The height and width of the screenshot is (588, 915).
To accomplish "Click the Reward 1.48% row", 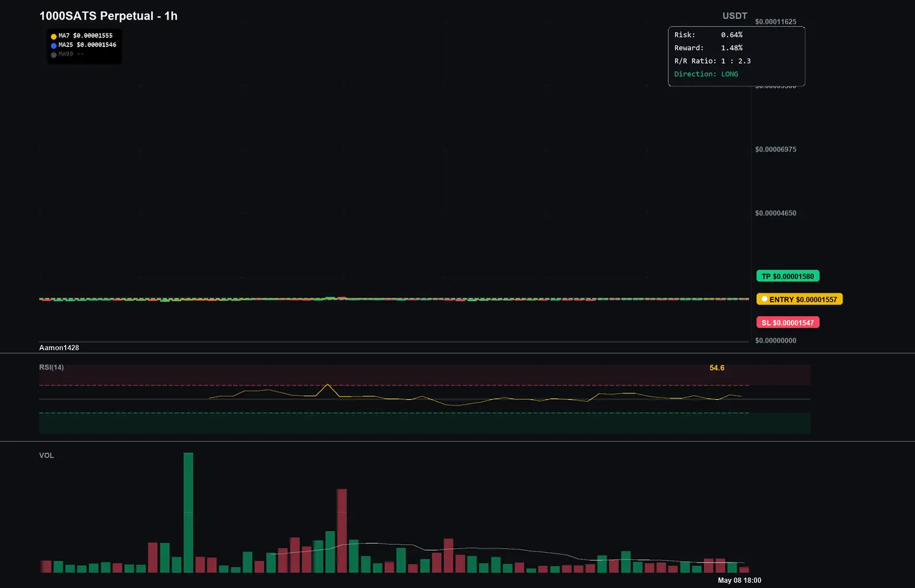I will pyautogui.click(x=708, y=48).
